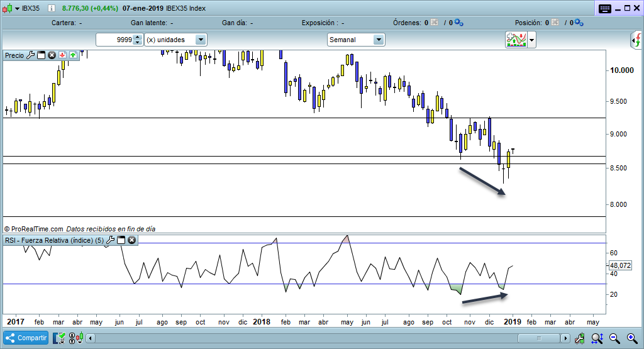Screen dimensions: 644x349
Task: Open the Semanal timeframe dropdown
Action: [x=378, y=40]
